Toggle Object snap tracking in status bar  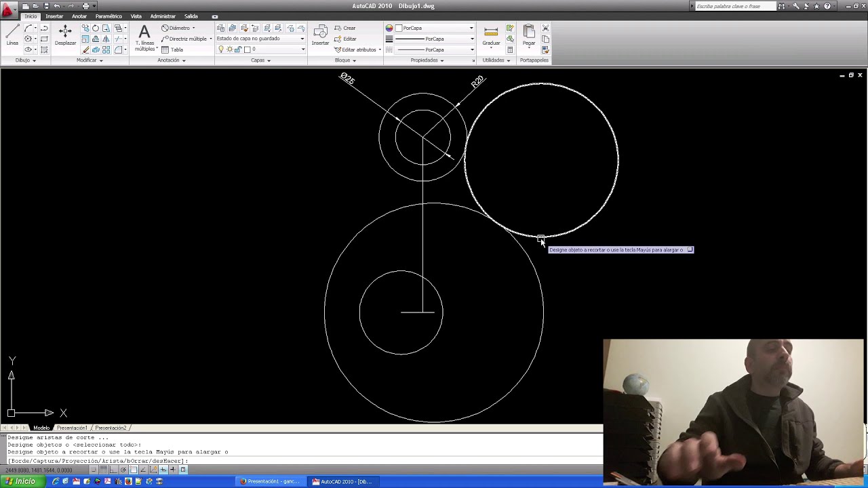pyautogui.click(x=143, y=470)
